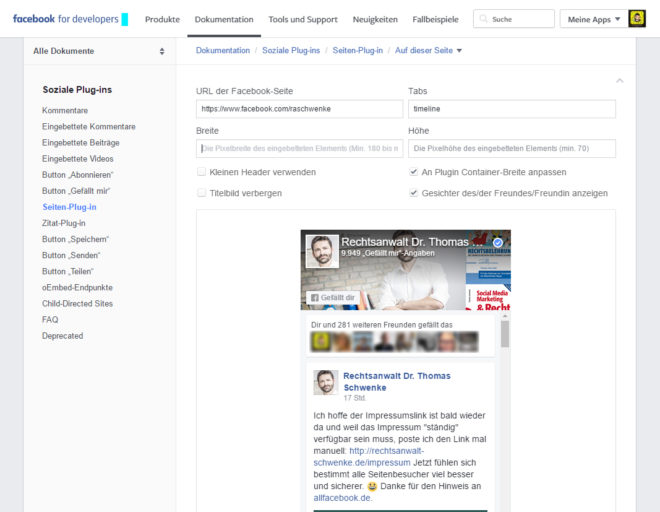
Task: Click the Facebook icon in Gefällt dir button
Action: click(x=314, y=298)
